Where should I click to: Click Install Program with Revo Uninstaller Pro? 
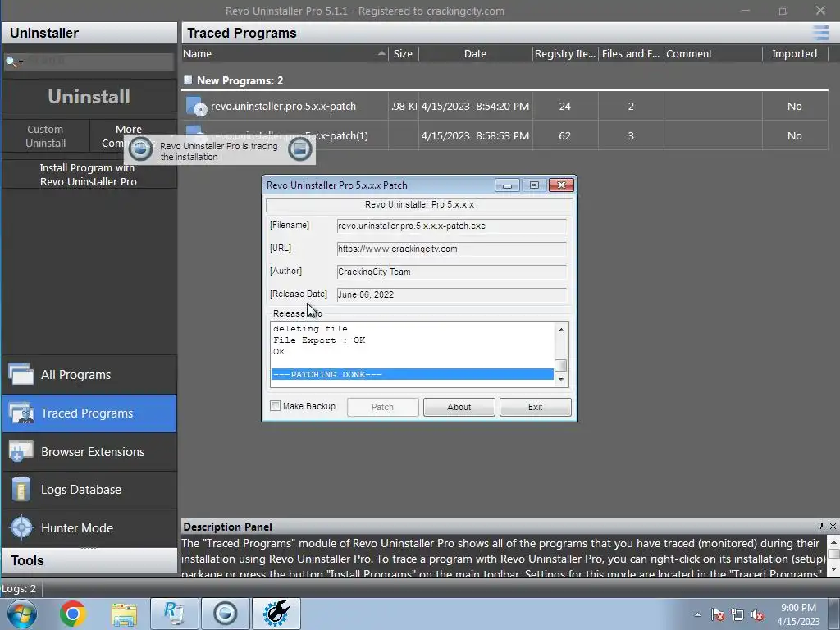(89, 175)
